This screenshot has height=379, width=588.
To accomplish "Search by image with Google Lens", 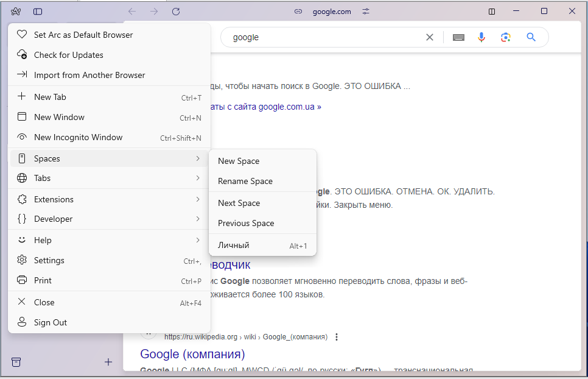I will [x=505, y=37].
